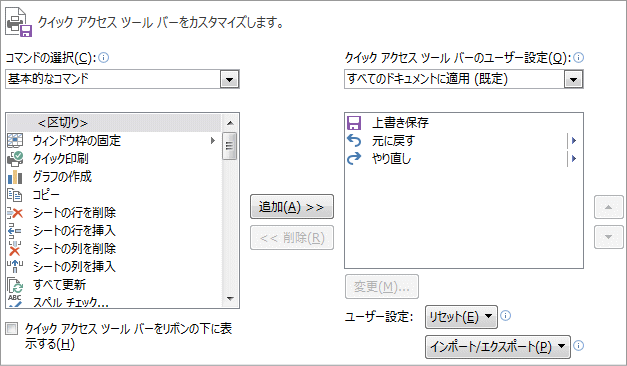The width and height of the screenshot is (627, 366).
Task: Select the シートの列を挿入 list entry text
Action: [74, 267]
